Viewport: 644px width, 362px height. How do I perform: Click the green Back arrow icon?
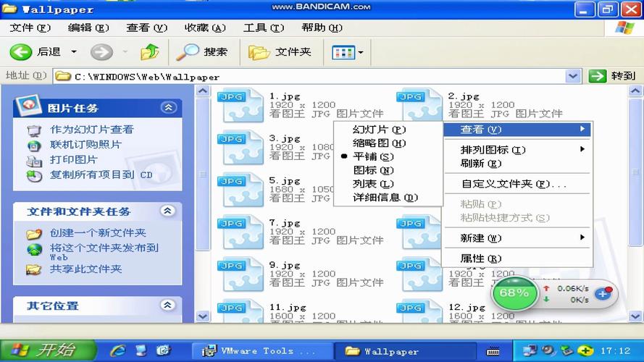pyautogui.click(x=20, y=52)
